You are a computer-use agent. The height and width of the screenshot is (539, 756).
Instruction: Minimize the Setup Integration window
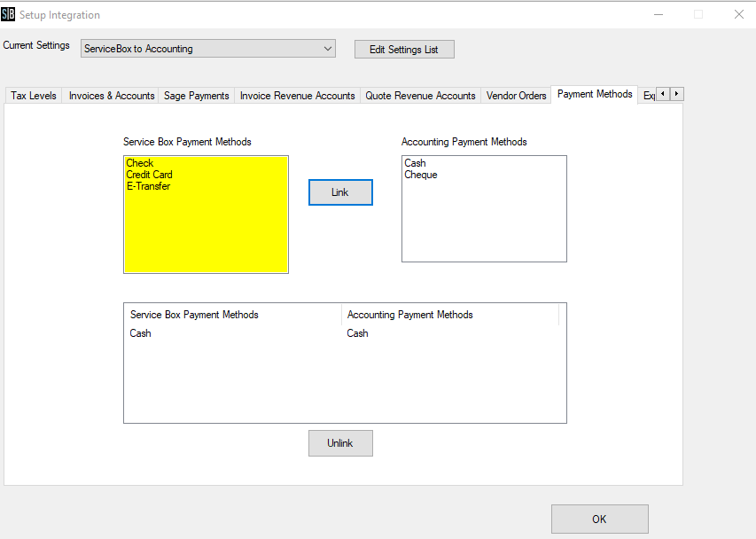click(x=659, y=14)
